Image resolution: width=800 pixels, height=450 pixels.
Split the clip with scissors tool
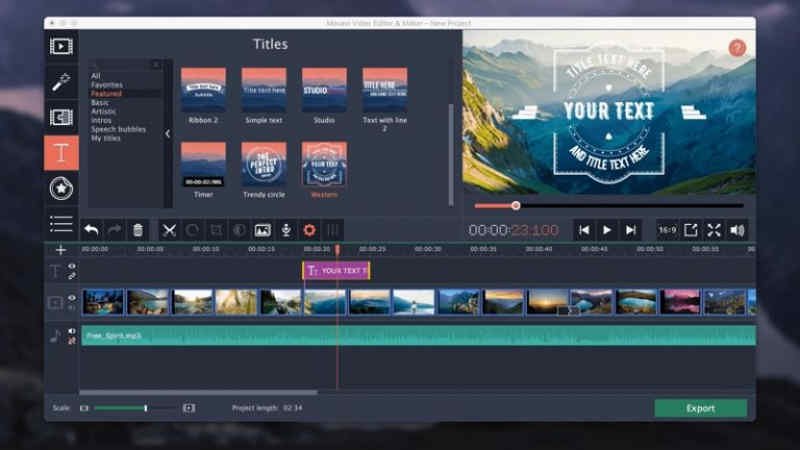(169, 230)
